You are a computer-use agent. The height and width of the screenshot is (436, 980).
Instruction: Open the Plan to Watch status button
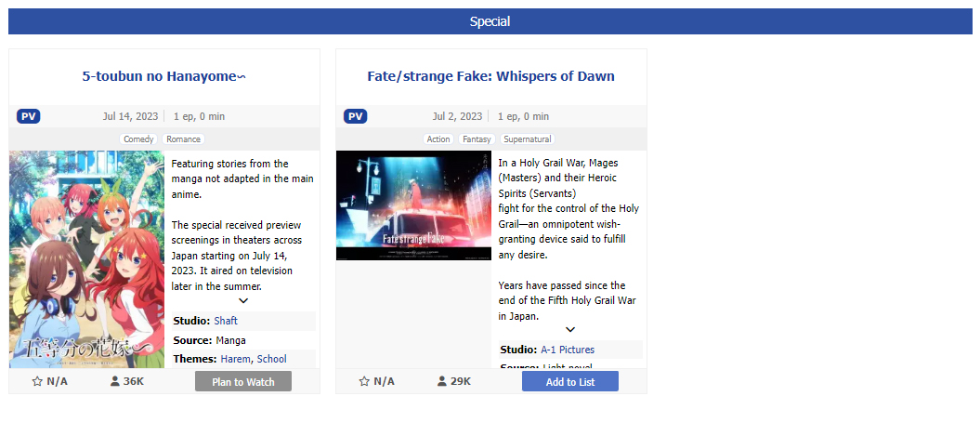243,381
